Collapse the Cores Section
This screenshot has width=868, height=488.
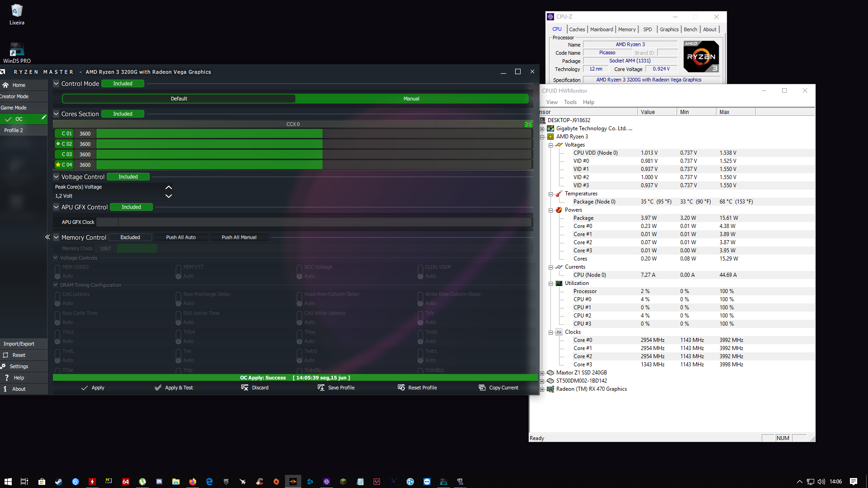56,114
